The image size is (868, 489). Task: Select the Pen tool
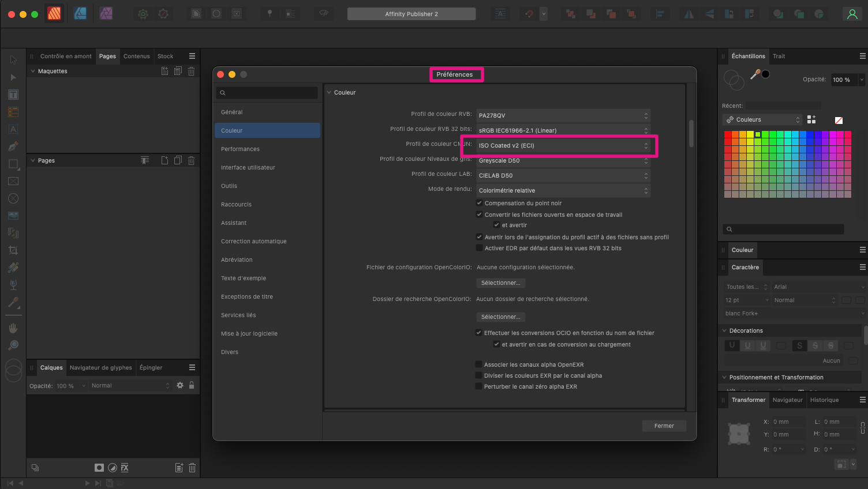13,146
